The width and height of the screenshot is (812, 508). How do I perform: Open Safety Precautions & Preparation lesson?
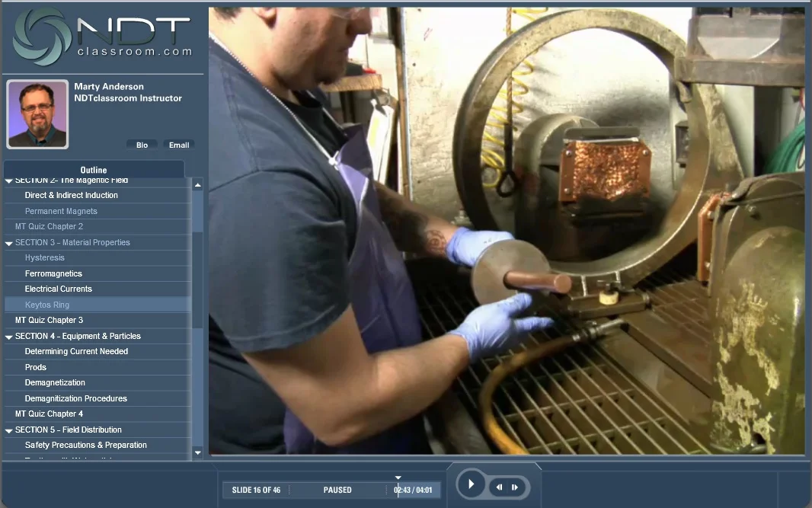[x=85, y=445]
